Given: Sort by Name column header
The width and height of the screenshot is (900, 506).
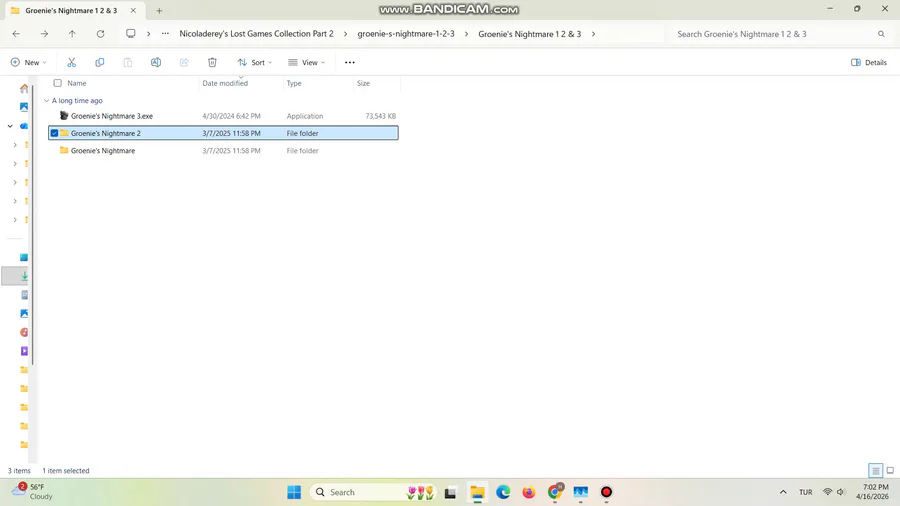Looking at the screenshot, I should click(77, 83).
